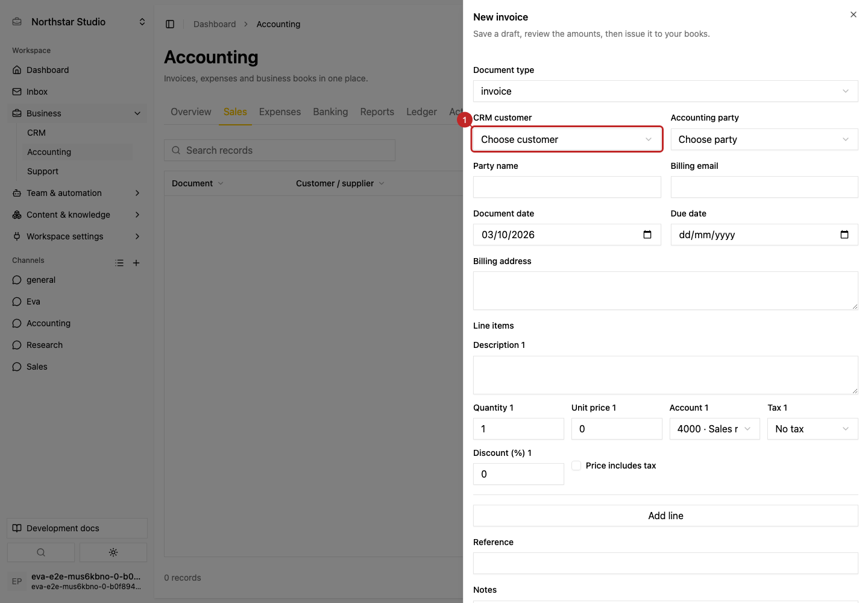Enable Price includes tax checkbox
This screenshot has width=868, height=603.
coord(576,466)
